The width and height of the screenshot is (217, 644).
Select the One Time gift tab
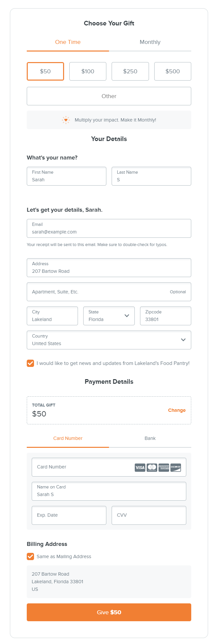pos(68,42)
